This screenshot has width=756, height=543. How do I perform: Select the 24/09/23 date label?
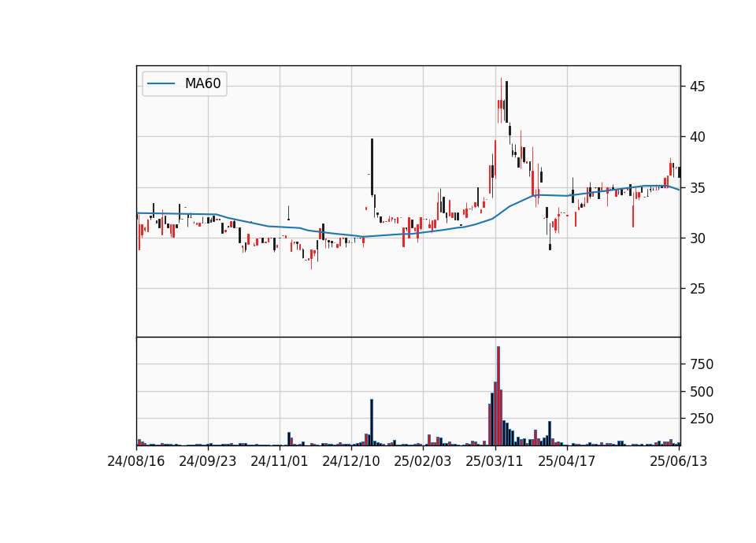click(x=208, y=461)
